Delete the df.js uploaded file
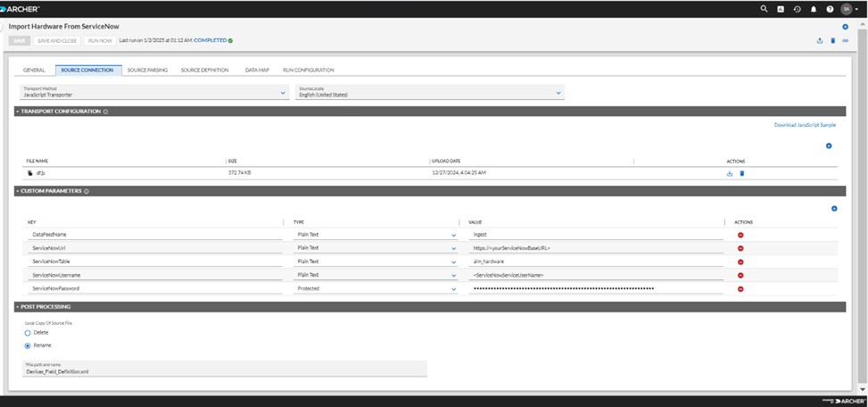This screenshot has width=868, height=407. tap(742, 173)
